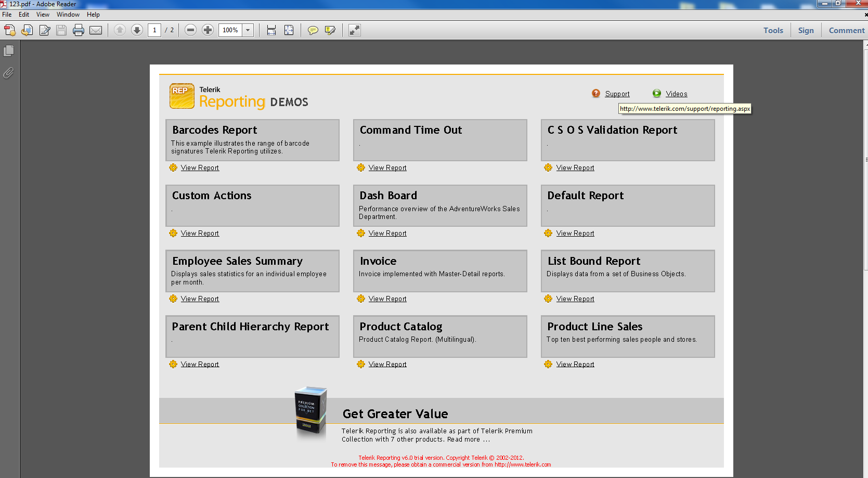Screen dimensions: 868x478
Task: Switch to read mode view icon
Action: pos(355,30)
